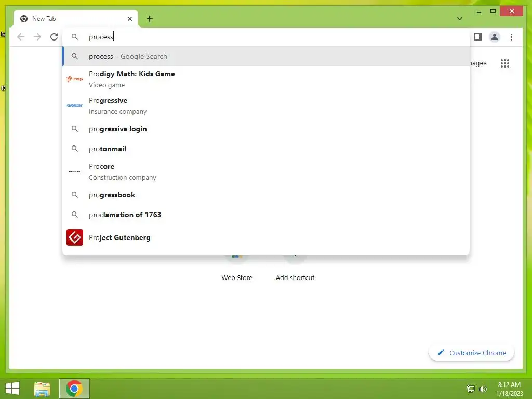Click the Progressive logo icon
This screenshot has height=399, width=532.
[75, 105]
